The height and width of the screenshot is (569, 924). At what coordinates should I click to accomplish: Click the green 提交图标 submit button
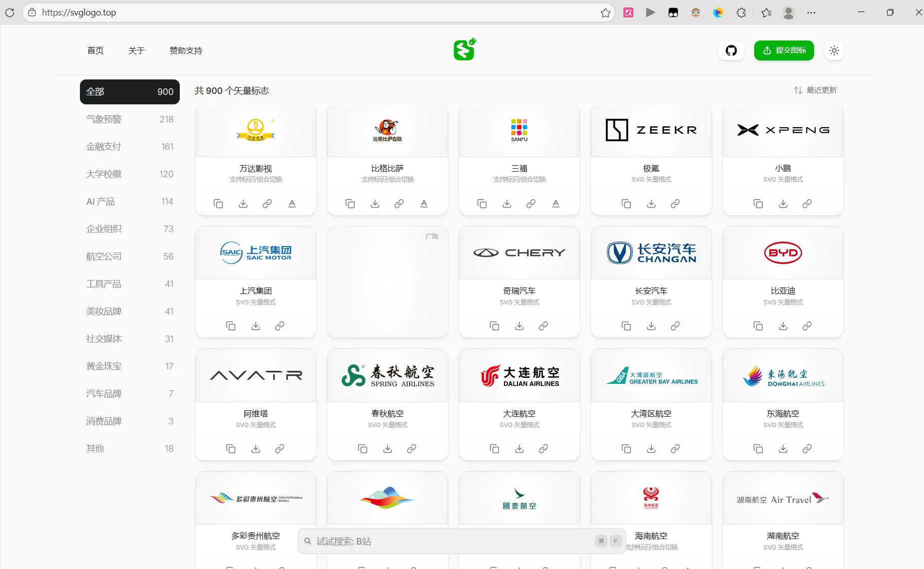[784, 50]
